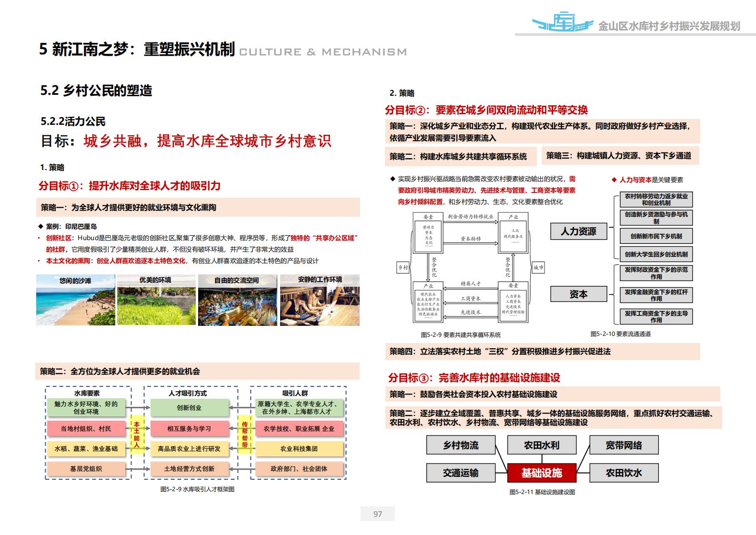
Task: Select the green box 魅力水乡好环境、好的创业环境
Action: tap(86, 408)
